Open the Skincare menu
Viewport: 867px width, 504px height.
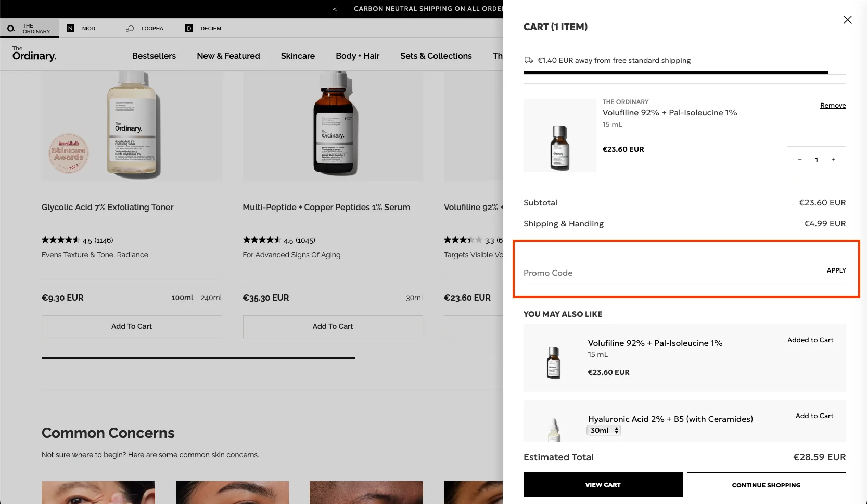[x=298, y=56]
